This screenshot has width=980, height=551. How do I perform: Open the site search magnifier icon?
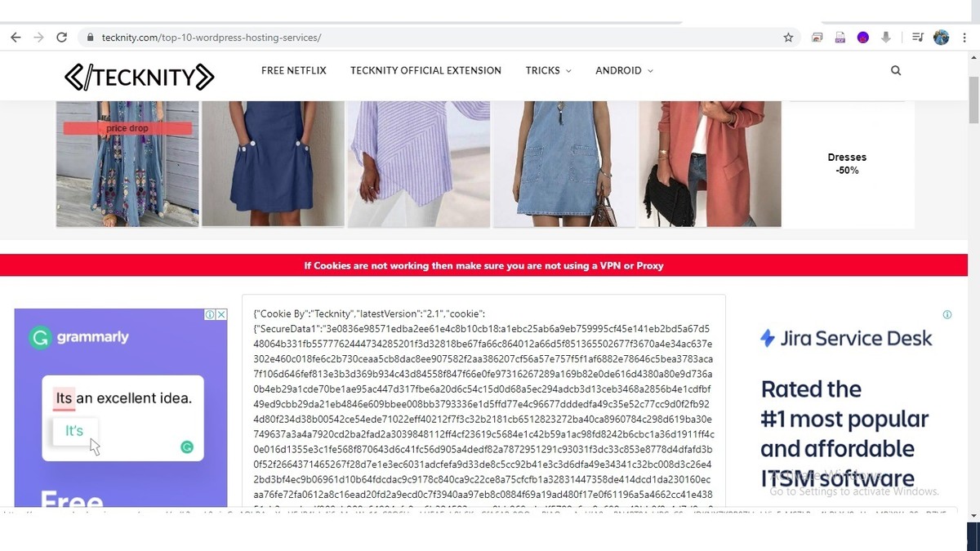pos(896,70)
